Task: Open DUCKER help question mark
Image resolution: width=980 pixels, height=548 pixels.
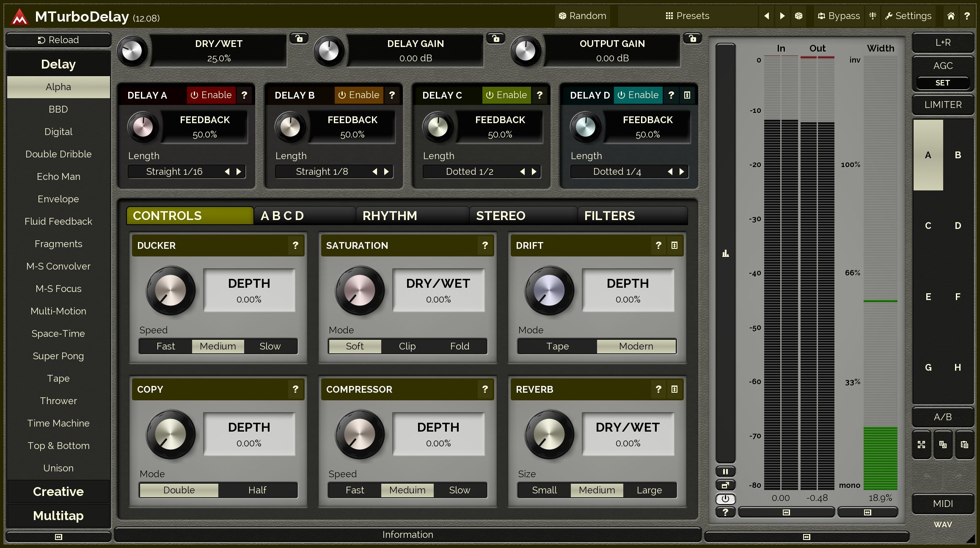Action: click(x=295, y=245)
